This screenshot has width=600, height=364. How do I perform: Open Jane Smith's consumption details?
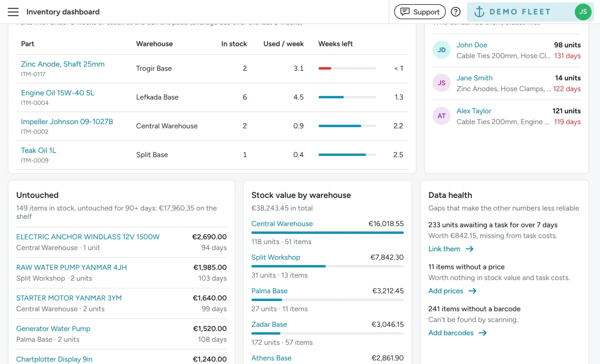tap(474, 78)
